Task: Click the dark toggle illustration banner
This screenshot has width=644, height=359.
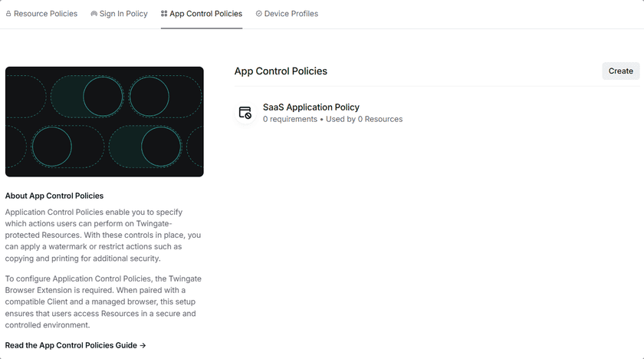Action: coord(104,122)
